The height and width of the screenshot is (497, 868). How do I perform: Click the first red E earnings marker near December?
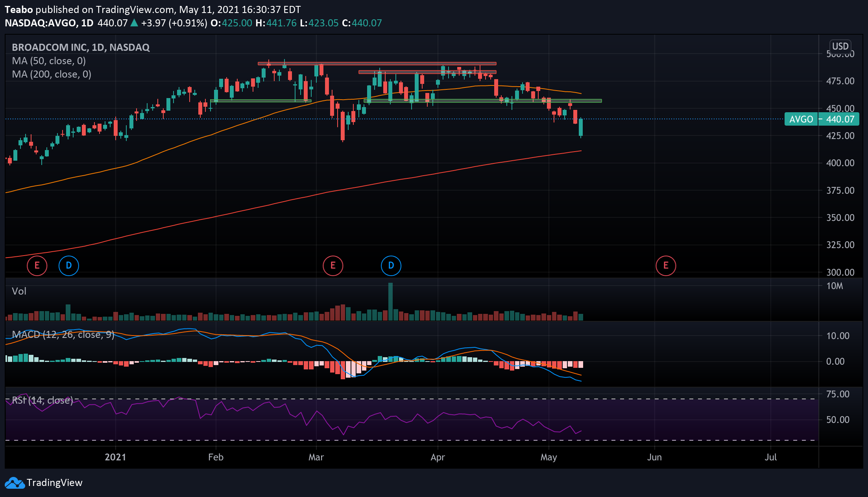click(x=37, y=265)
